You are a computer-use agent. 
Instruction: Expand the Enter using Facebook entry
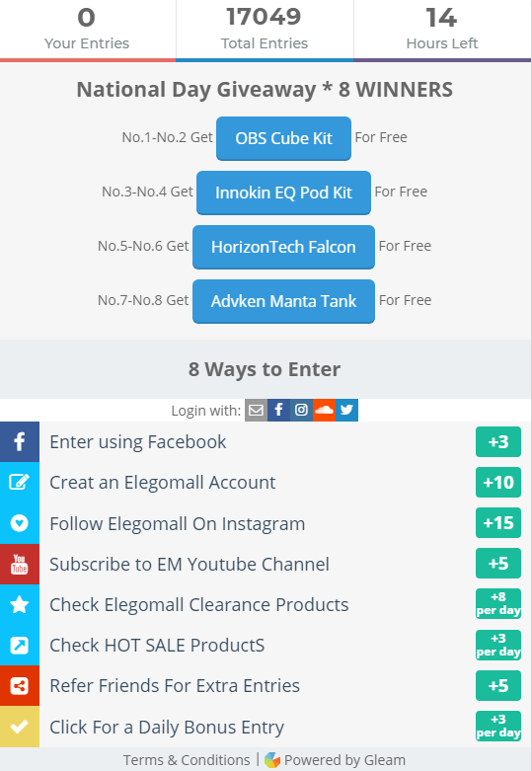pyautogui.click(x=266, y=441)
